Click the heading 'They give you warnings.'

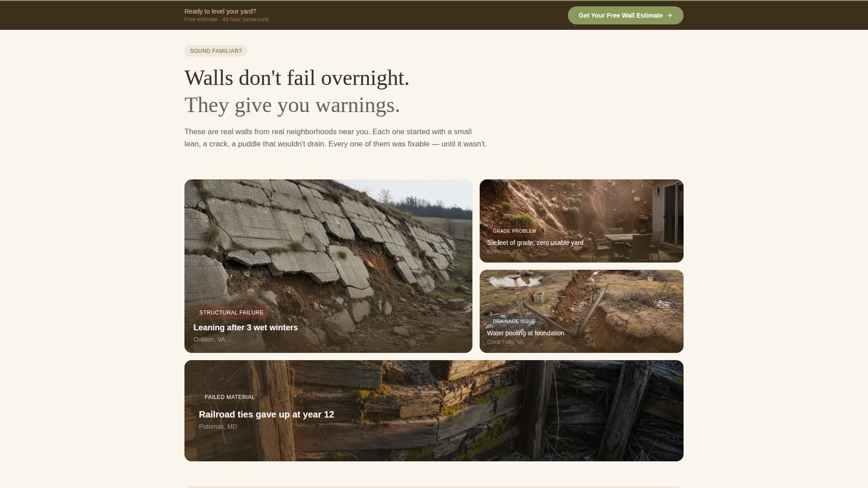click(x=292, y=105)
